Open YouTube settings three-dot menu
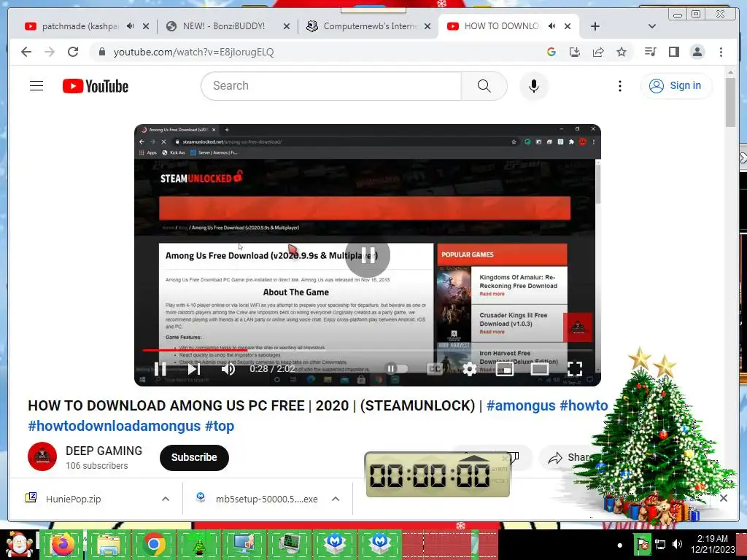The width and height of the screenshot is (747, 560). [620, 86]
